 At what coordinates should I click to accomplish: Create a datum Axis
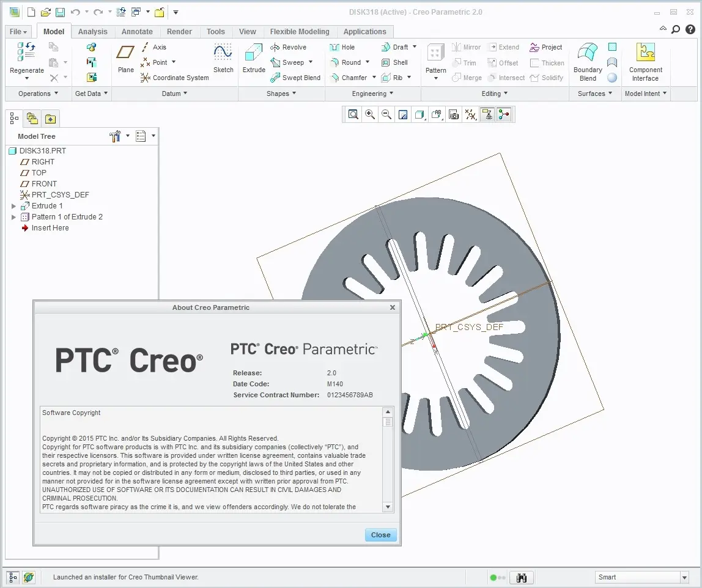tap(154, 47)
